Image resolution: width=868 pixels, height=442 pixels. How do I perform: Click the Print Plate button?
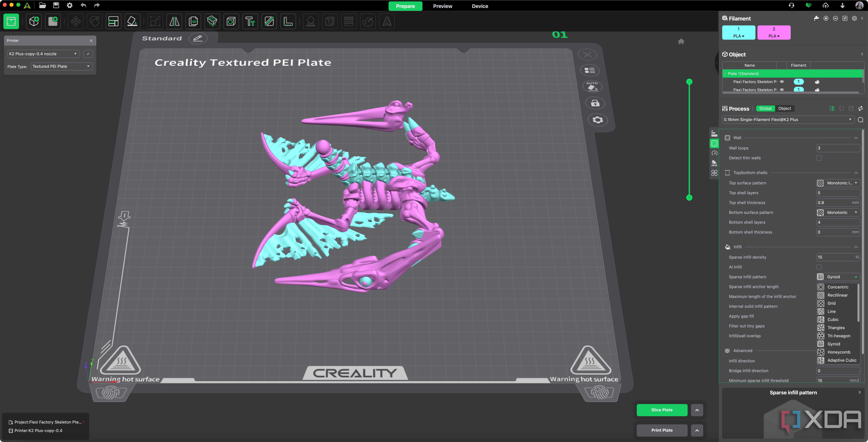662,430
